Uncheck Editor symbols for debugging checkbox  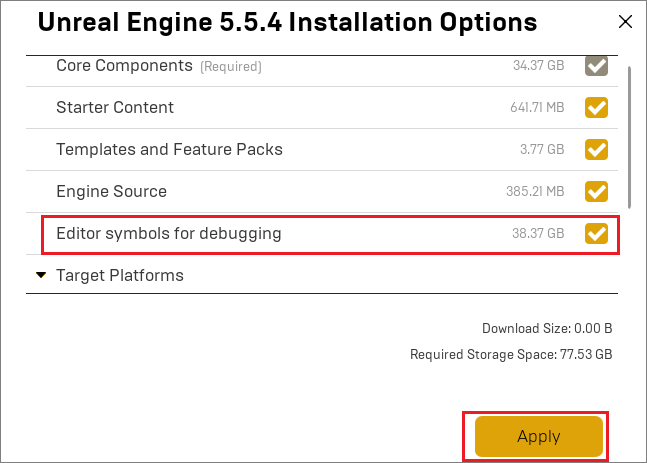pyautogui.click(x=596, y=234)
